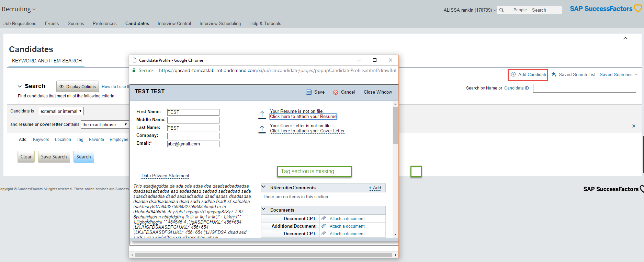Click the attach your Cover Letter link
This screenshot has width=644, height=262.
(x=307, y=131)
